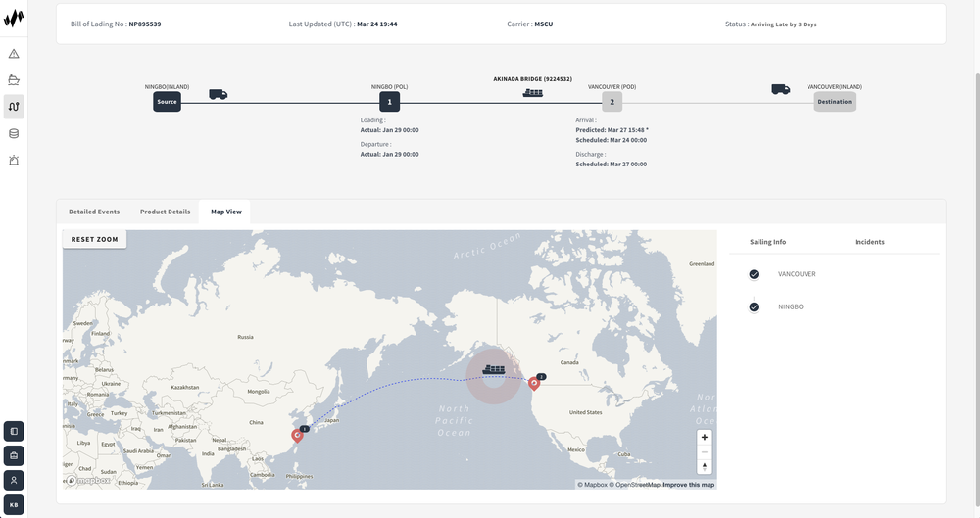Toggle the VANCOUVER checkmark in Sailing Info
This screenshot has width=980, height=518.
754,274
